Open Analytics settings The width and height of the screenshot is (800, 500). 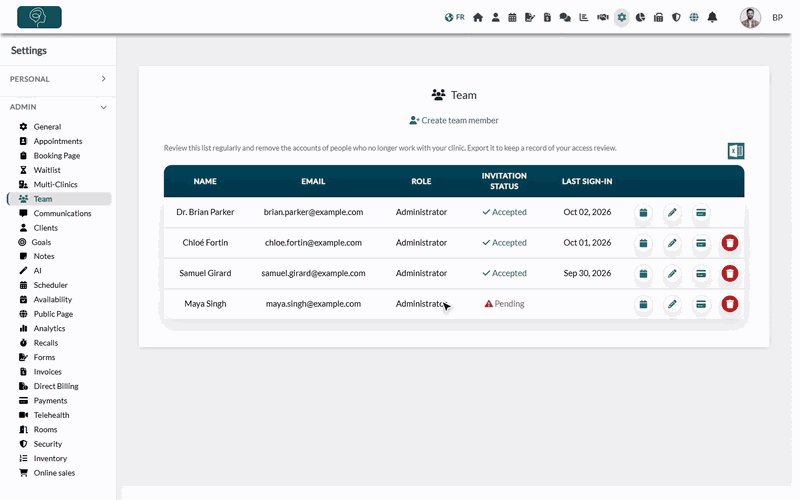pos(49,329)
